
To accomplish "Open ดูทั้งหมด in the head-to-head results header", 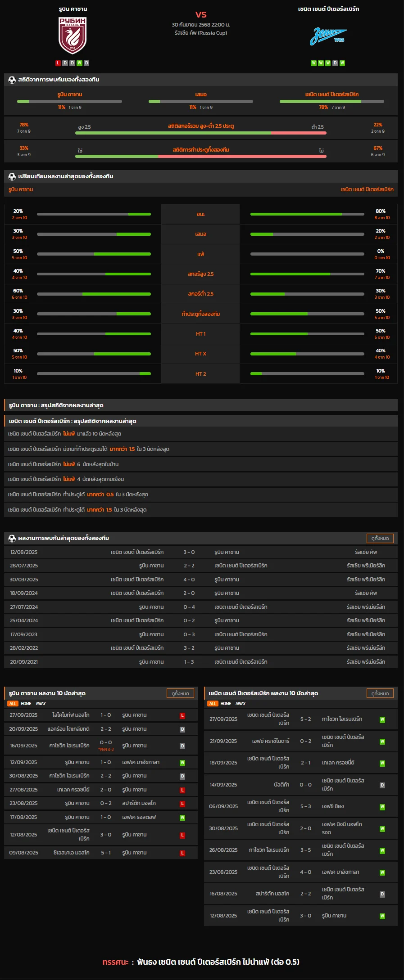I will pyautogui.click(x=380, y=538).
